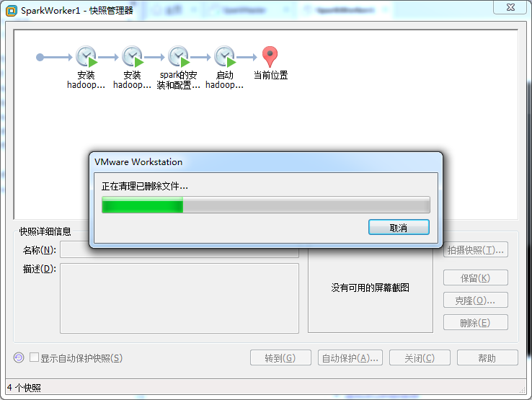Click the SparkWorker1 title bar VM icon
Screen dimensions: 532x400
(12, 11)
